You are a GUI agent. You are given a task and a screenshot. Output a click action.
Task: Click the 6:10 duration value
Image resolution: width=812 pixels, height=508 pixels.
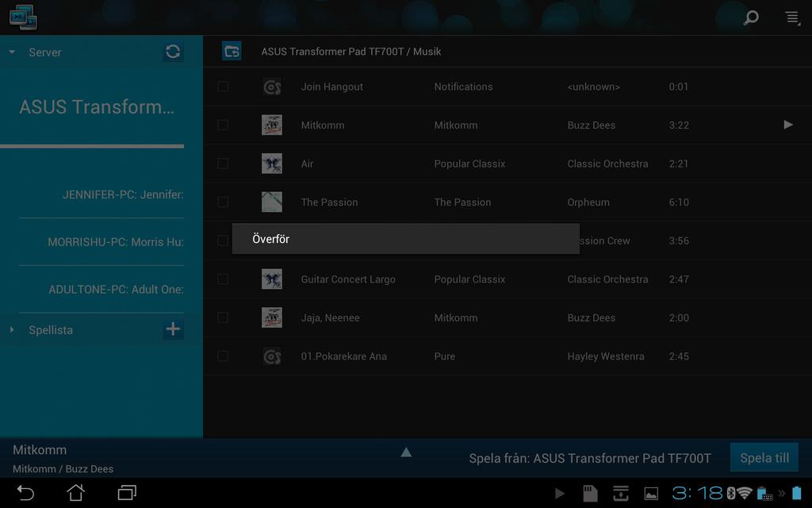point(679,202)
